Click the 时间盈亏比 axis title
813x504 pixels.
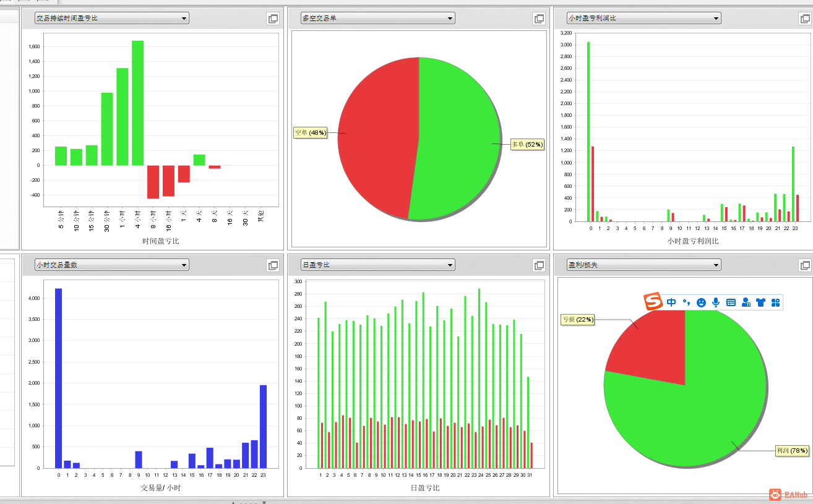pyautogui.click(x=161, y=241)
